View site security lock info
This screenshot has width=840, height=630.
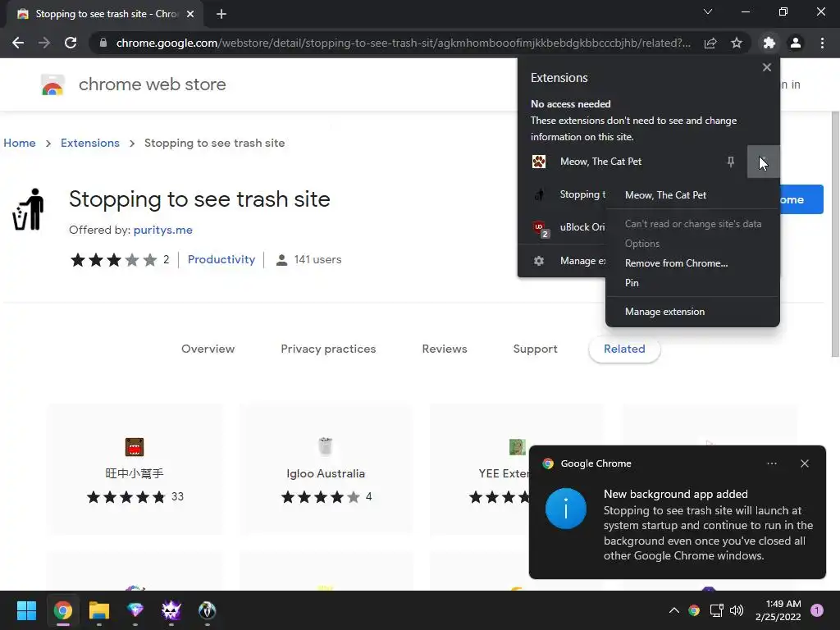(103, 43)
